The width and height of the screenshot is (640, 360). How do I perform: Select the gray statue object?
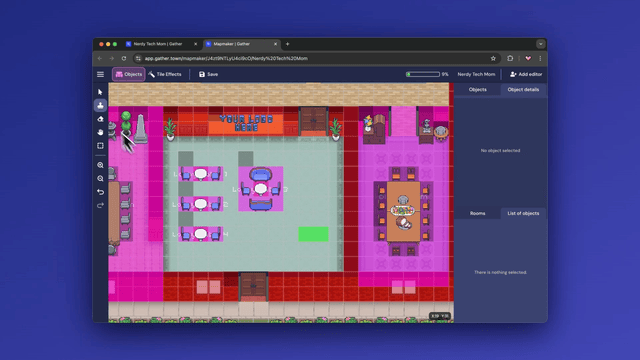coord(140,129)
